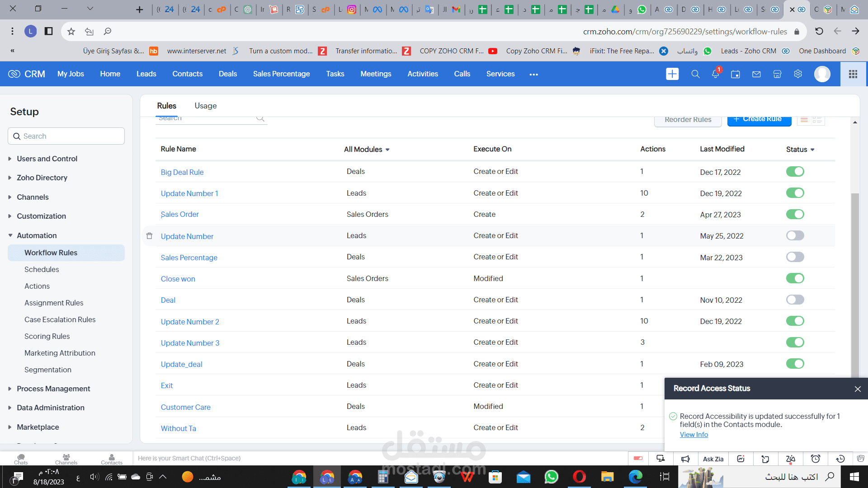This screenshot has height=488, width=868.
Task: Open the apps grid launcher icon
Action: tap(853, 74)
